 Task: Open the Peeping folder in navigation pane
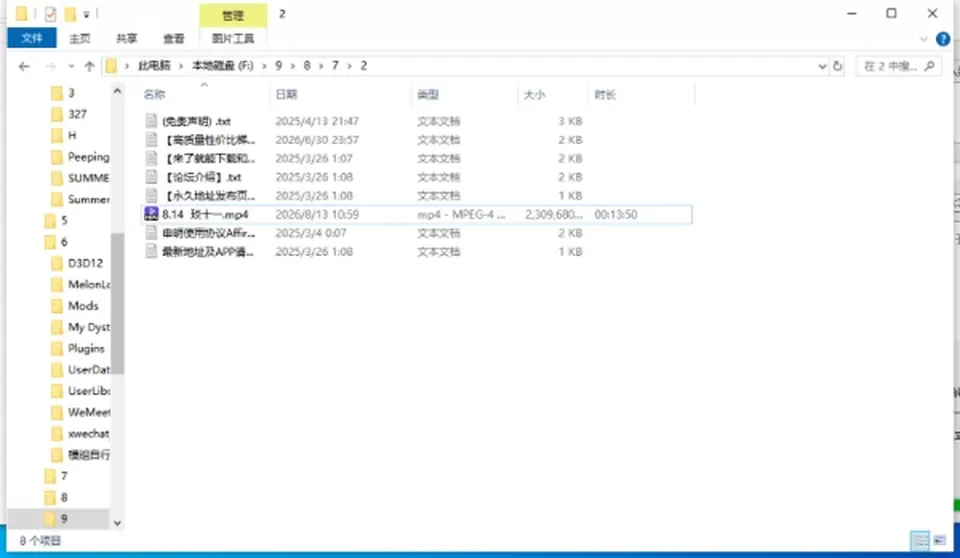[x=88, y=157]
